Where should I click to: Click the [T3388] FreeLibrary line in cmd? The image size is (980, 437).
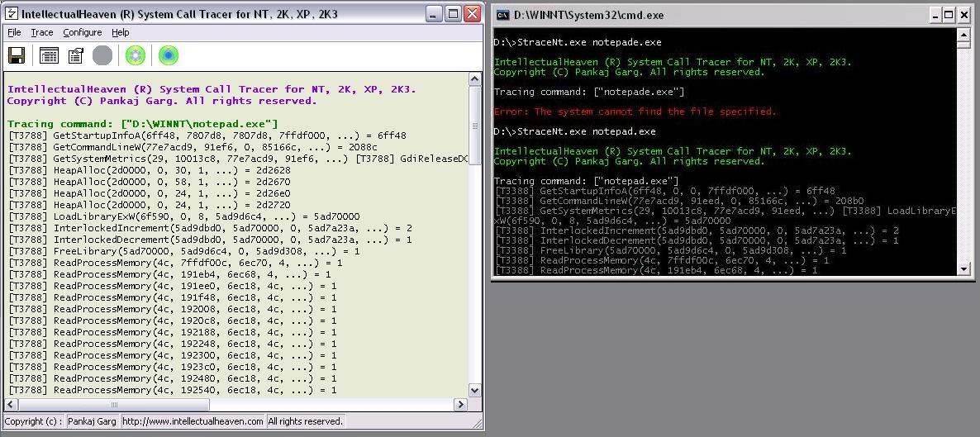tap(670, 250)
